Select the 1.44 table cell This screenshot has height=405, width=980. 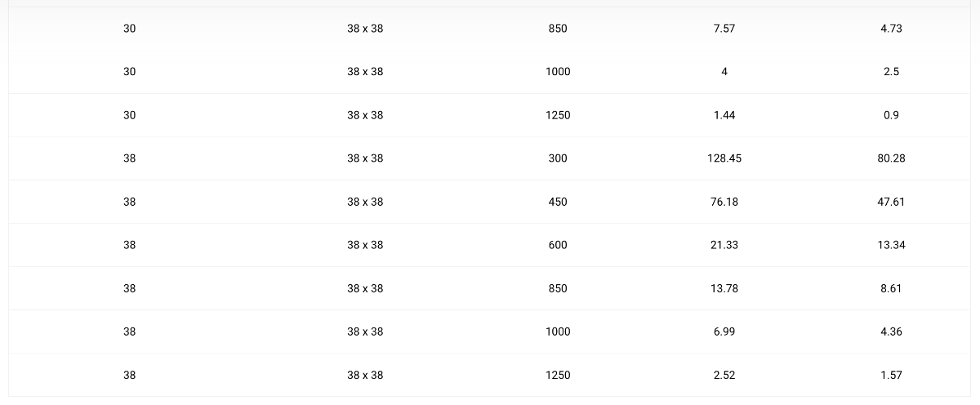pos(724,115)
